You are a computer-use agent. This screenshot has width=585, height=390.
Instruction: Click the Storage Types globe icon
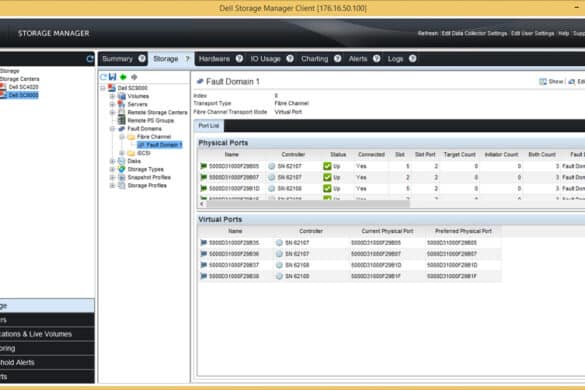pos(122,169)
